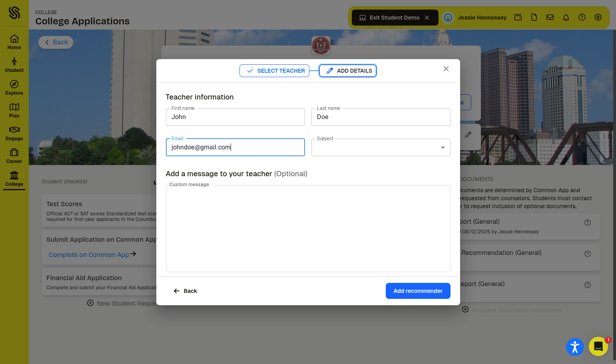Click the Add recommender button

(418, 291)
